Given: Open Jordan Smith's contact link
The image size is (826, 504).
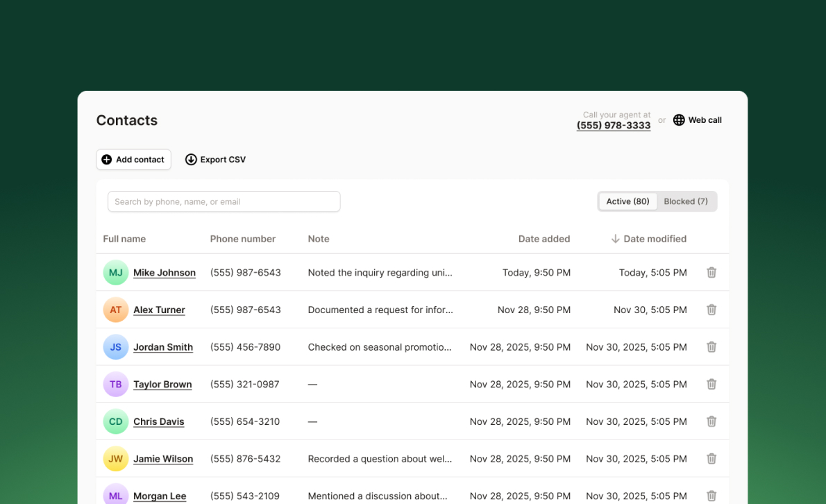Looking at the screenshot, I should [x=163, y=346].
